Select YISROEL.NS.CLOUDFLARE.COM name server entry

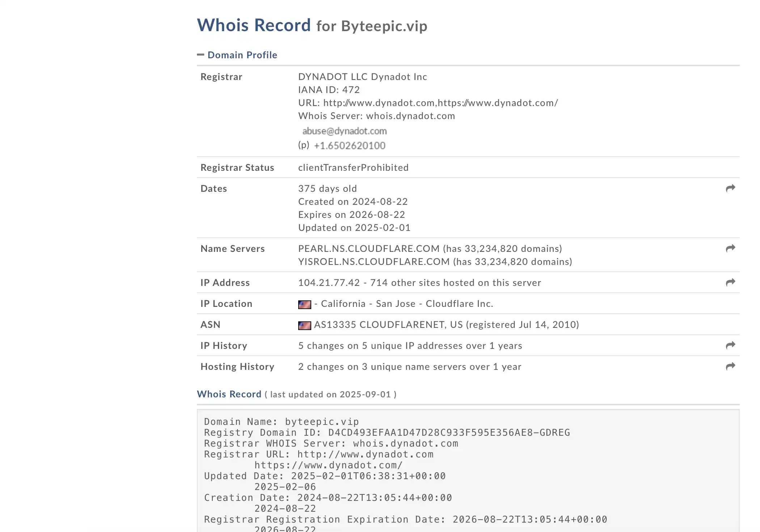pyautogui.click(x=435, y=262)
